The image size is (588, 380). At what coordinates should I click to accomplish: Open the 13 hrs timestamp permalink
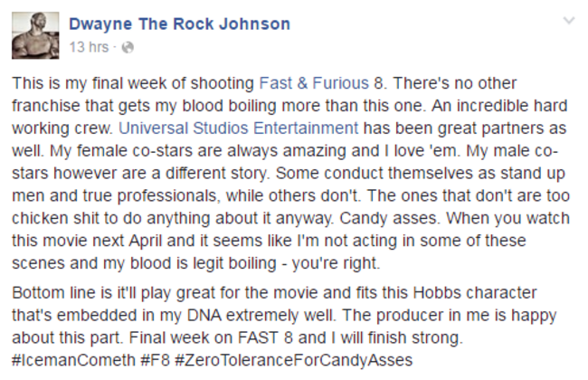(89, 47)
